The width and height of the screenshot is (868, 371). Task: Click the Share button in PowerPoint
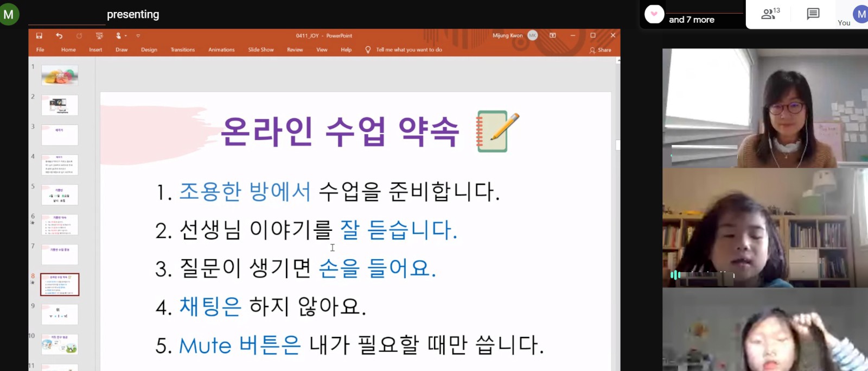(600, 50)
